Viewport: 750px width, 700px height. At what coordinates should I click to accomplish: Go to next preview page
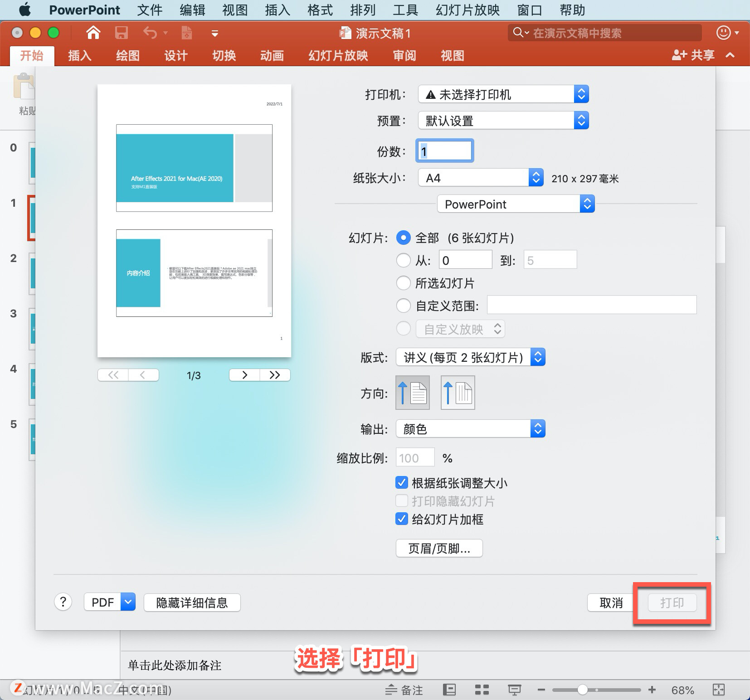(x=244, y=375)
